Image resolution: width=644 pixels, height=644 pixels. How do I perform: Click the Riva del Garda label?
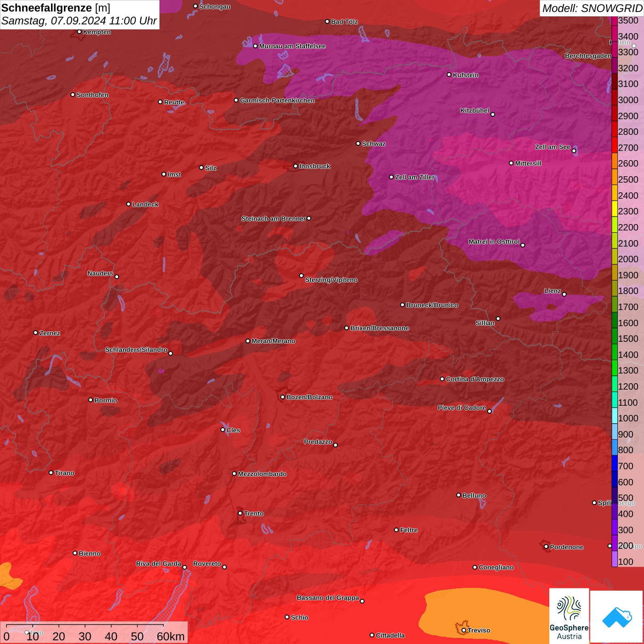click(158, 563)
